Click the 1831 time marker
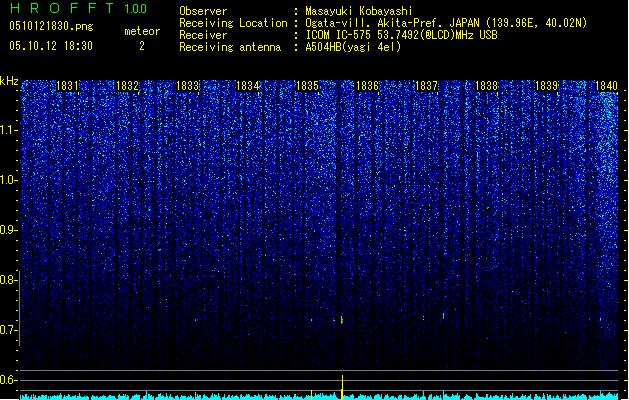629x400 pixels. coord(67,85)
